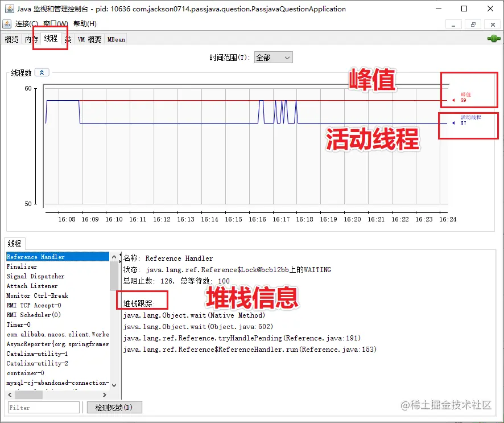This screenshot has height=423, width=504.
Task: Select the mysql-cj-abandoned-connection thread
Action: pyautogui.click(x=57, y=383)
